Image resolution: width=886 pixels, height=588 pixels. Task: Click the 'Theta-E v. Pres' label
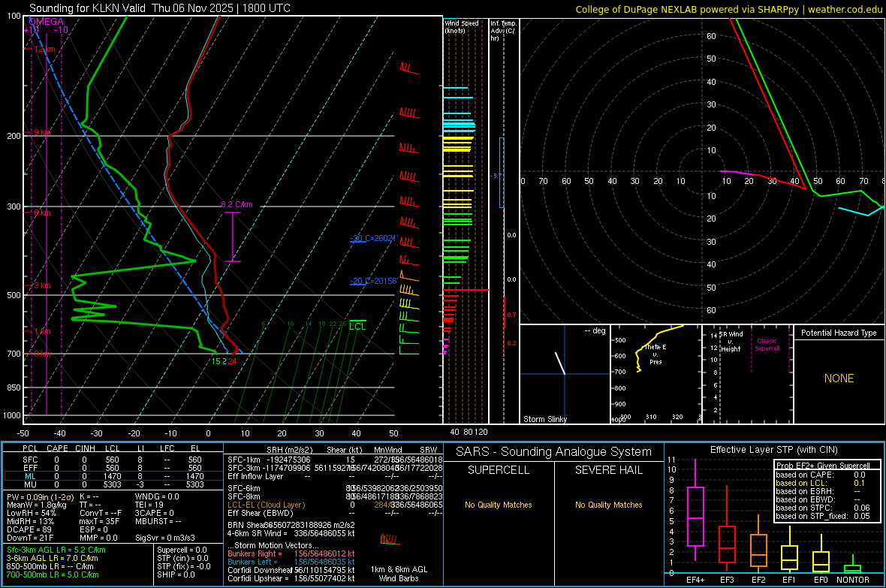655,354
